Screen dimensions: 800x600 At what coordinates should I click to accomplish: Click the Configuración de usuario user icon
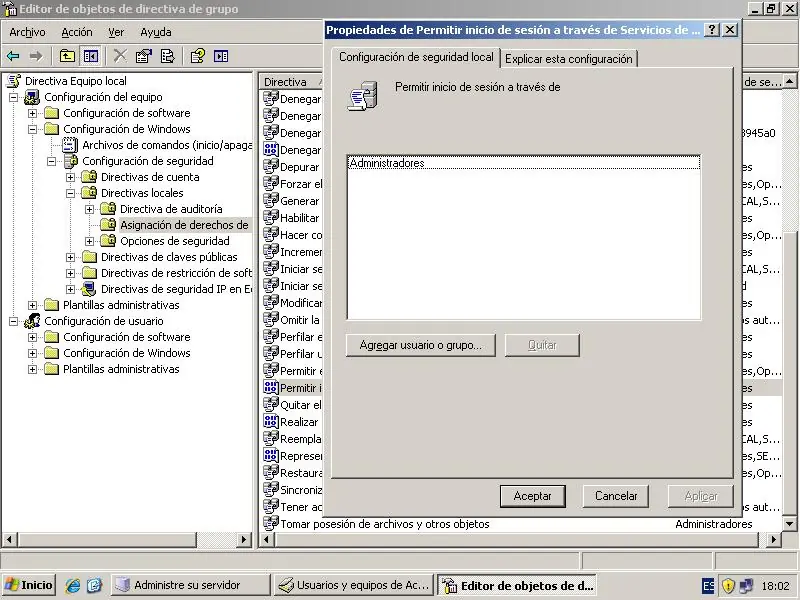click(x=32, y=321)
